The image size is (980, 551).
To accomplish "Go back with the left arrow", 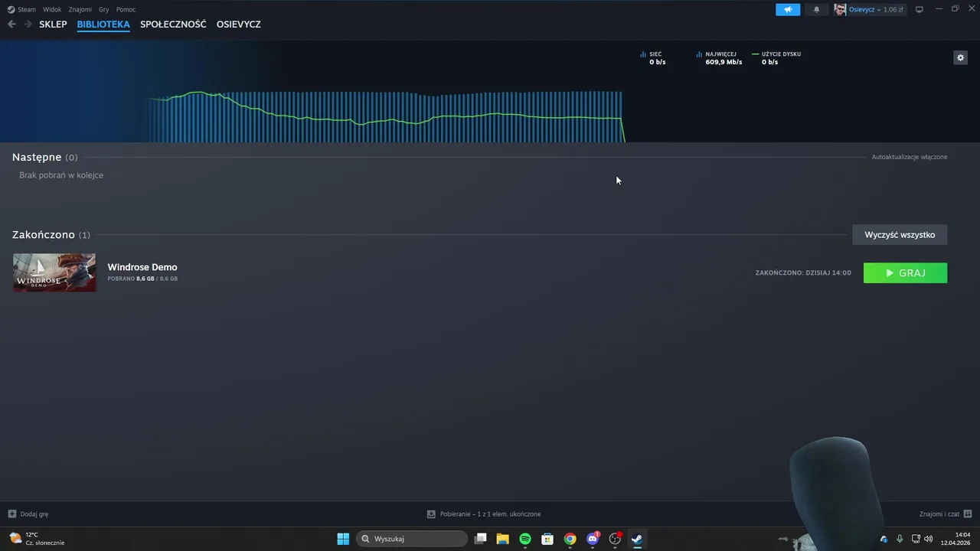I will click(11, 24).
